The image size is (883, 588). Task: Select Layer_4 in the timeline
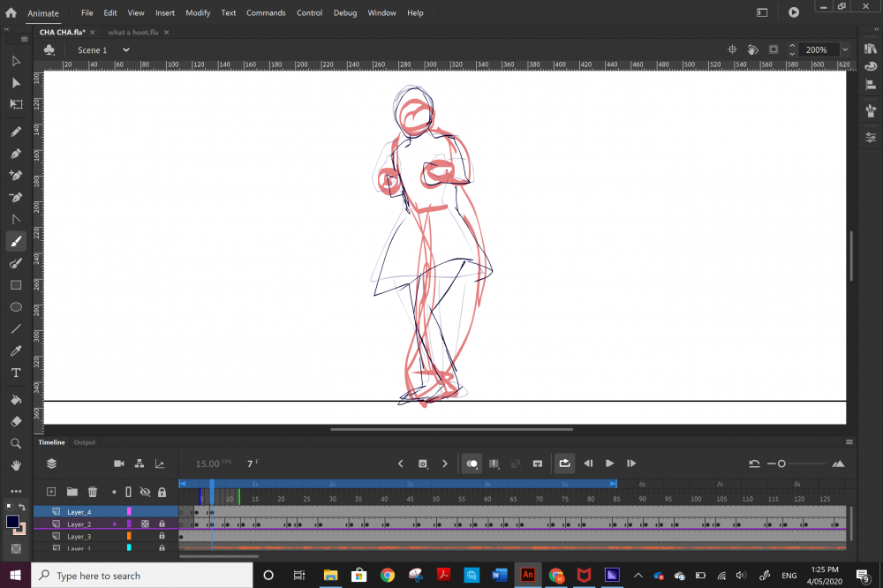coord(79,512)
